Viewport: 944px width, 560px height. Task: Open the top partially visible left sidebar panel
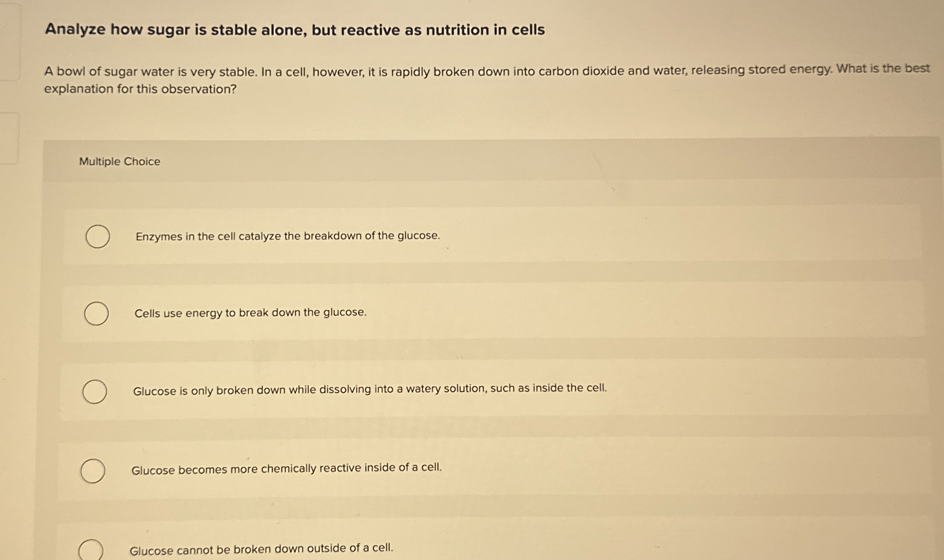click(10, 41)
